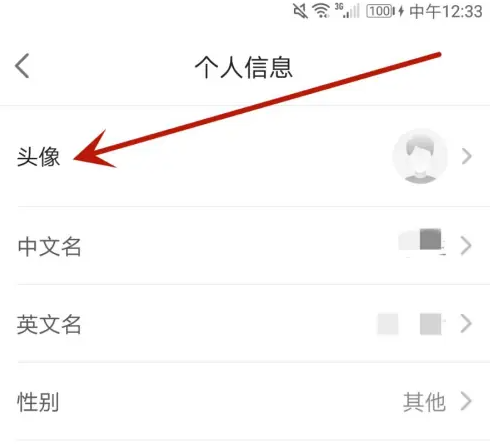Image resolution: width=490 pixels, height=444 pixels.
Task: Tap the 3G signal strength icon
Action: pyautogui.click(x=347, y=10)
